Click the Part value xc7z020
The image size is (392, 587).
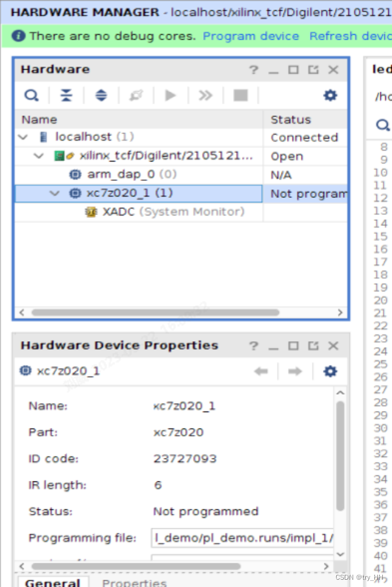tap(178, 432)
